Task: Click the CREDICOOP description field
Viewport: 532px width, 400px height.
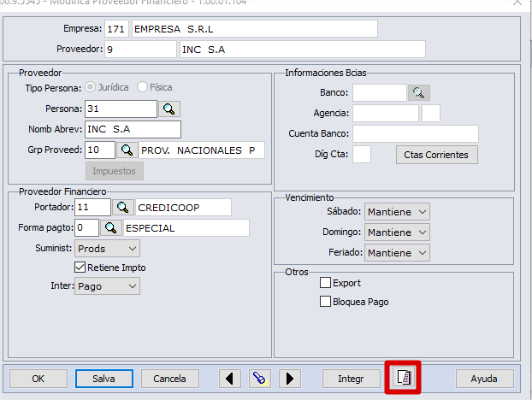Action: [183, 208]
